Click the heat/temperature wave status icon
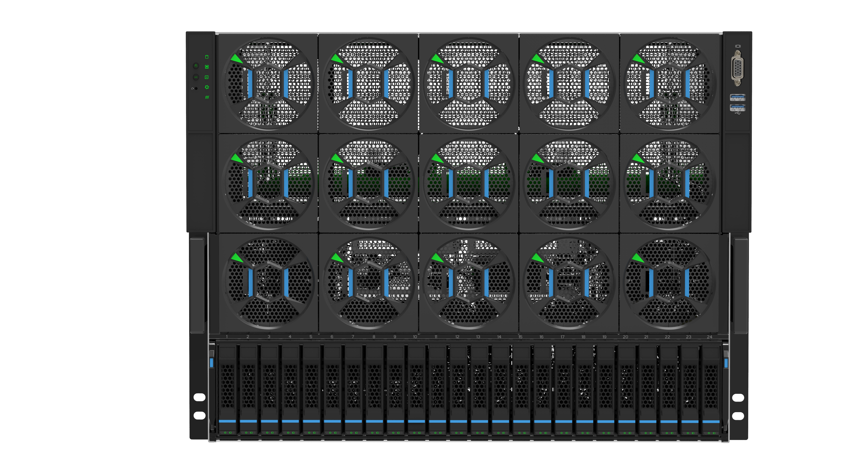Viewport: 868px width, 470px height. 207,97
